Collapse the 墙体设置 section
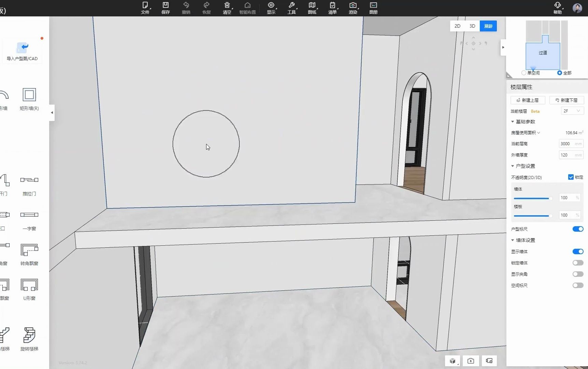 (x=512, y=240)
